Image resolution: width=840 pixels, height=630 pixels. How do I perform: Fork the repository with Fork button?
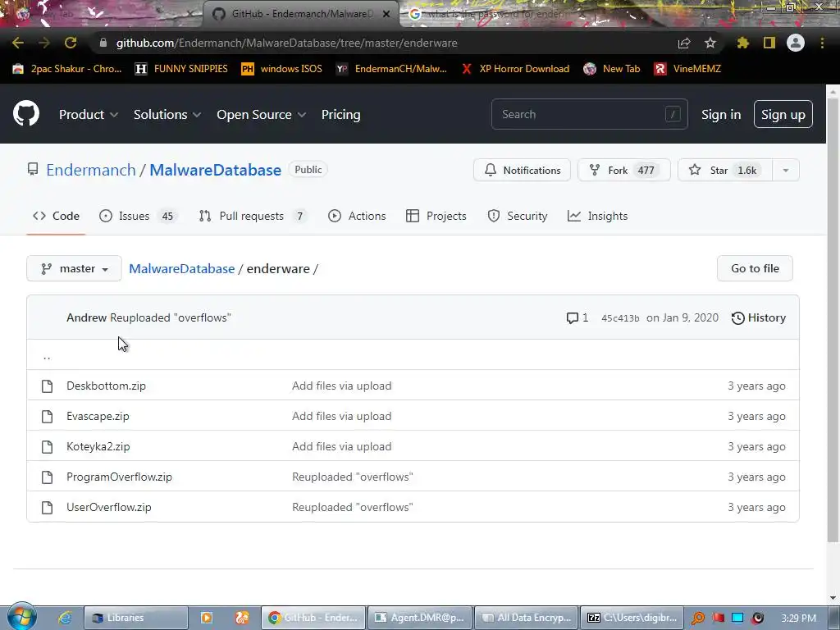point(623,171)
